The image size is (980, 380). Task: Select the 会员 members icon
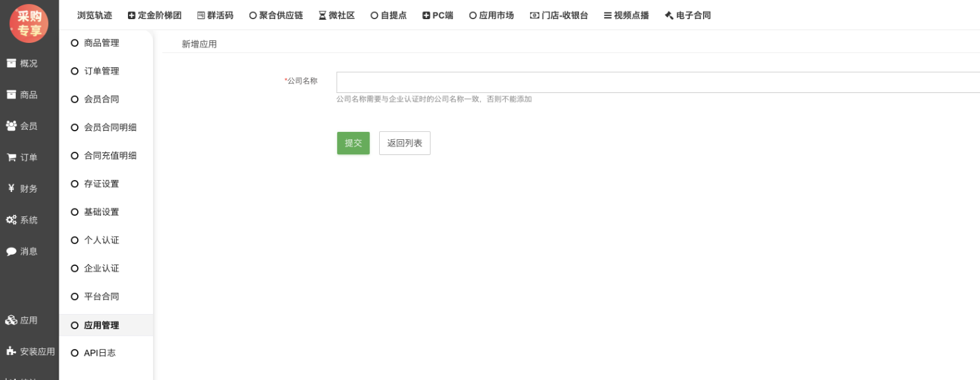[x=11, y=125]
